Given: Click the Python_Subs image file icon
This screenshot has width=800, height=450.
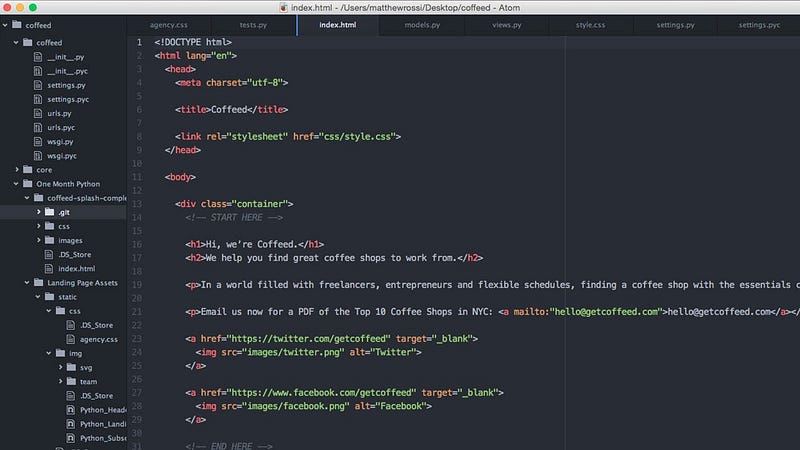Looking at the screenshot, I should 71,438.
